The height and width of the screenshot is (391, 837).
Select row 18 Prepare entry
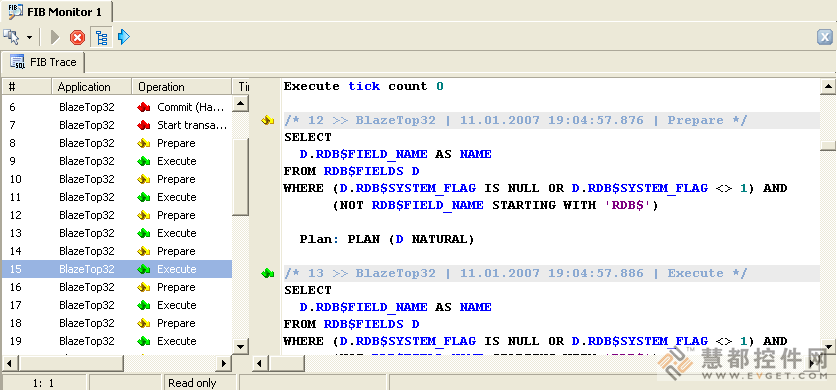pos(117,323)
